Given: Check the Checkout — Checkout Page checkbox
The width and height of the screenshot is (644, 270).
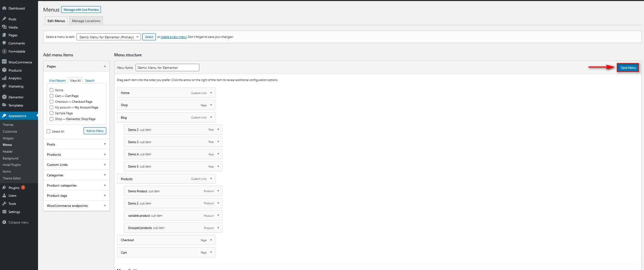Looking at the screenshot, I should [x=52, y=102].
